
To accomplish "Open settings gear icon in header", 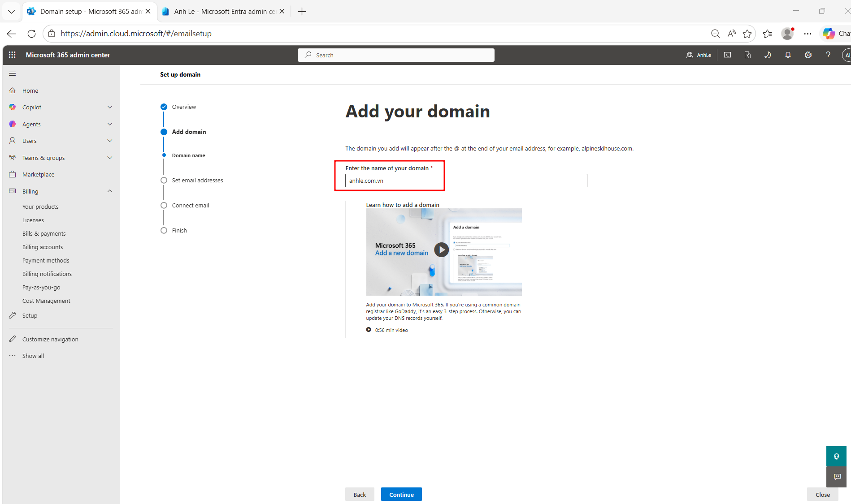I will 808,55.
